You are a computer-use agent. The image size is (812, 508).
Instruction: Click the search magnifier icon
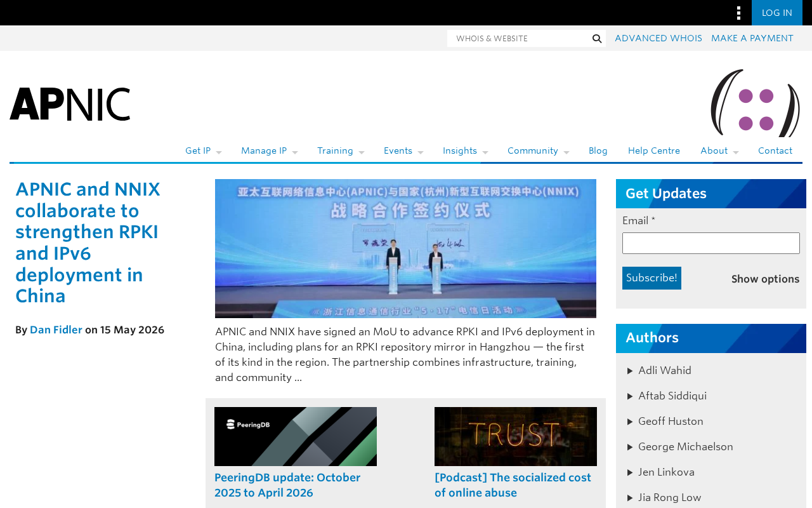pos(597,39)
